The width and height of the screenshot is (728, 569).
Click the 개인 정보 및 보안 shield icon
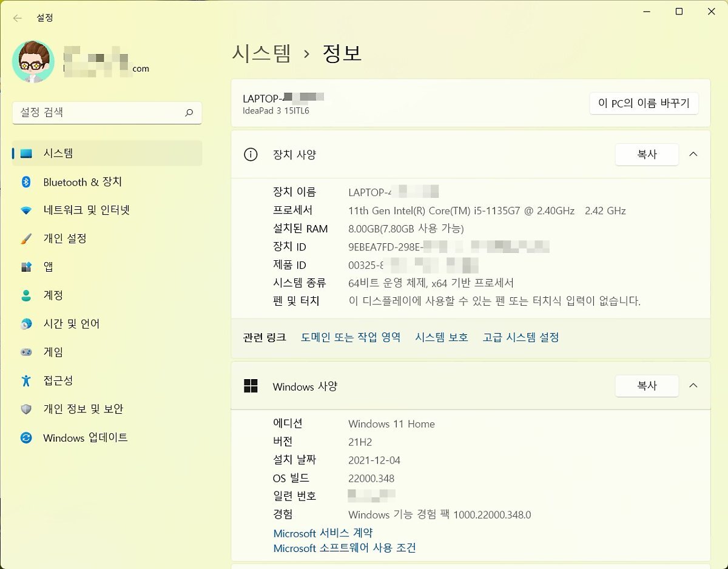point(26,409)
